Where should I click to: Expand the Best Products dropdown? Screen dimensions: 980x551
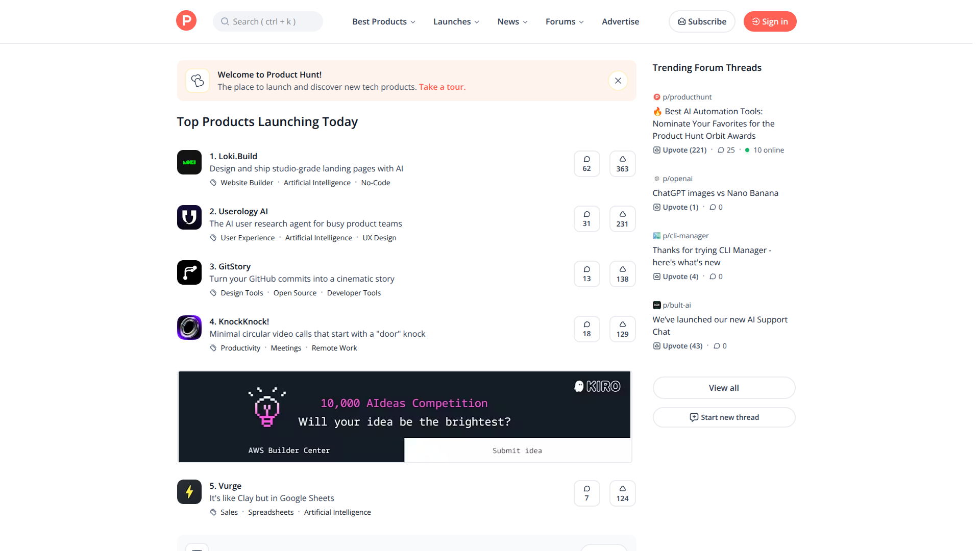383,21
